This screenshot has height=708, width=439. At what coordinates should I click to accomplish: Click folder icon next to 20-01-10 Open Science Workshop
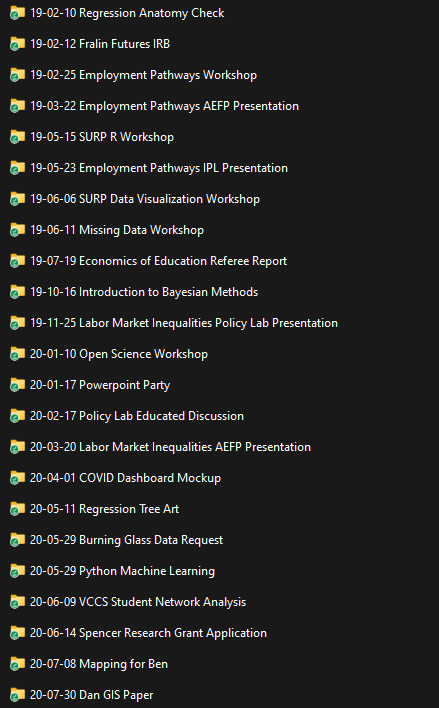pyautogui.click(x=17, y=354)
